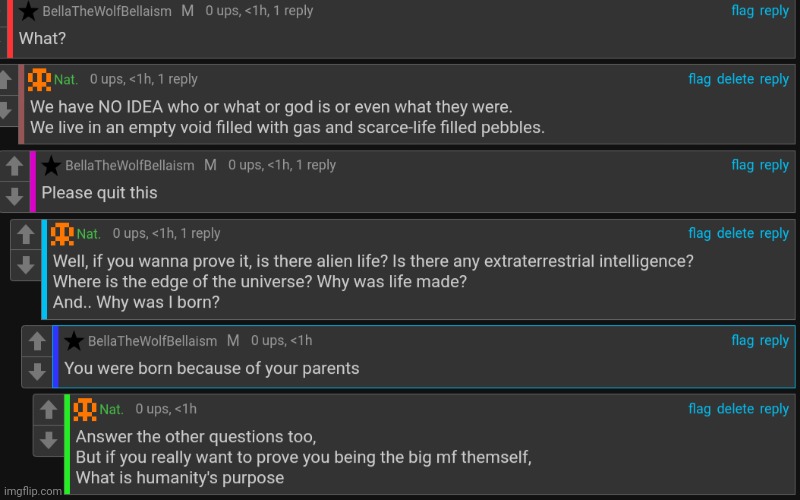Delete Nat's "Answer the other questions too" comment
This screenshot has width=800, height=500.
(x=735, y=409)
